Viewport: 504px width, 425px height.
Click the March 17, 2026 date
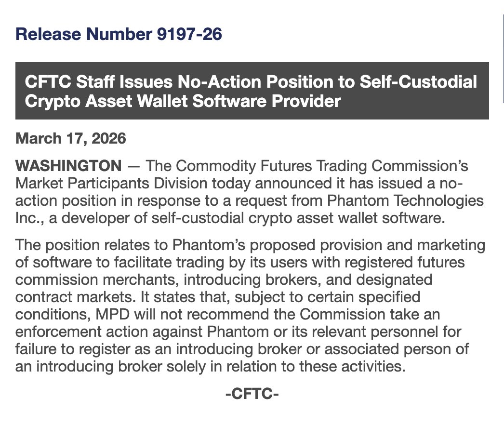coord(71,139)
